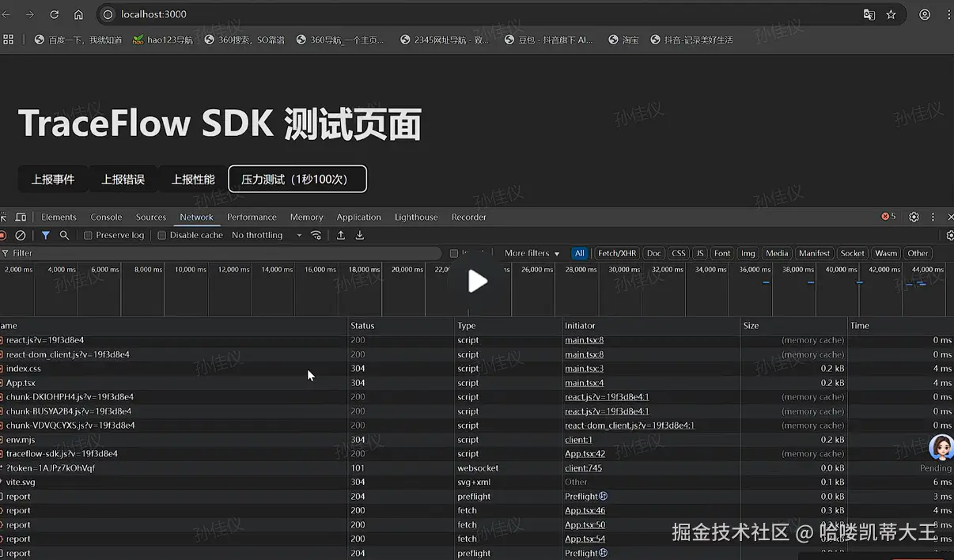Filter requests by Img type
The image size is (954, 560).
coord(748,253)
